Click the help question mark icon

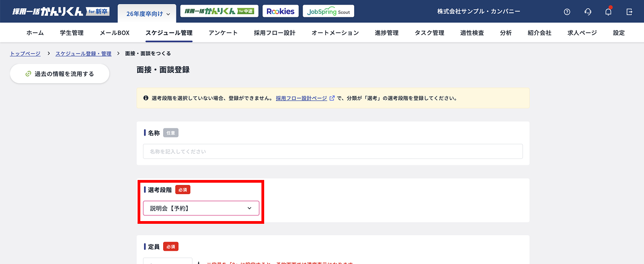[x=567, y=12]
